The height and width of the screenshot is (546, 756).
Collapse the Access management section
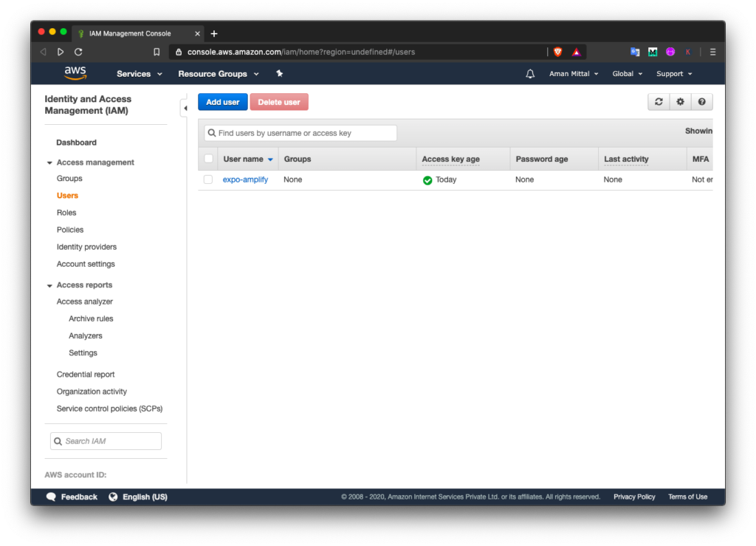point(49,163)
